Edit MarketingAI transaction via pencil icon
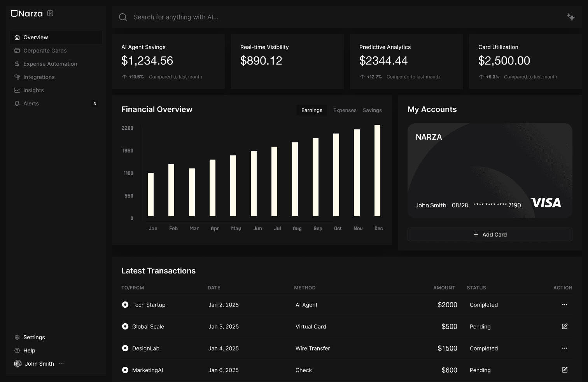 (565, 370)
